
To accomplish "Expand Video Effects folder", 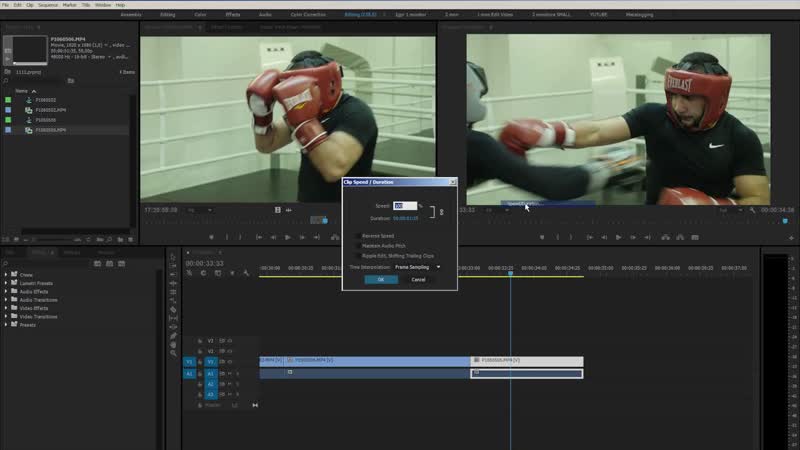I will coord(6,308).
